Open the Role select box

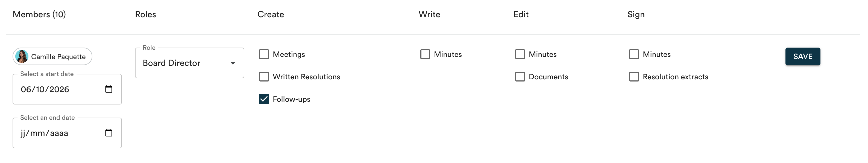pyautogui.click(x=189, y=63)
